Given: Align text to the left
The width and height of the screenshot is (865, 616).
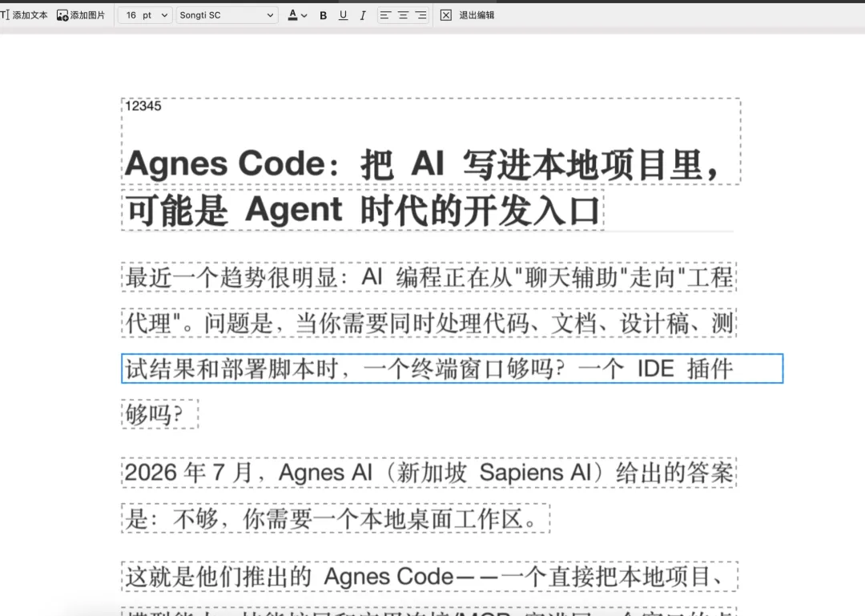Looking at the screenshot, I should [385, 15].
